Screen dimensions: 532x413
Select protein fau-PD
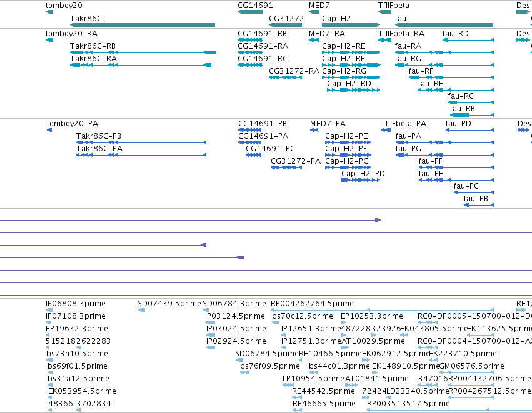click(x=469, y=130)
